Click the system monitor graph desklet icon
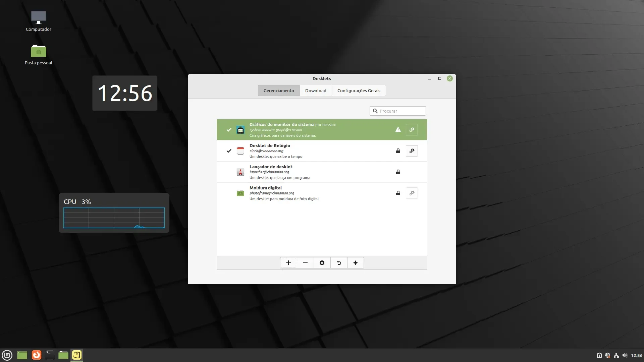 click(240, 130)
